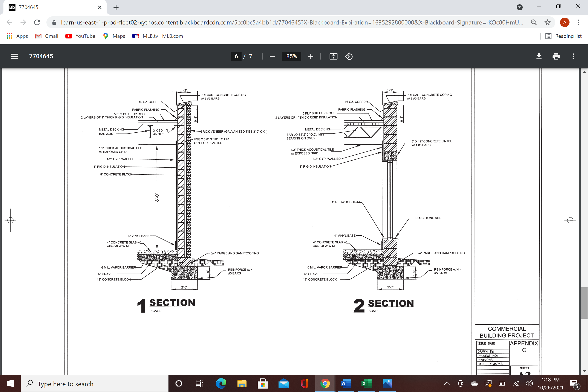This screenshot has width=588, height=392.
Task: Open Chrome tab search dropdown arrow
Action: (519, 7)
